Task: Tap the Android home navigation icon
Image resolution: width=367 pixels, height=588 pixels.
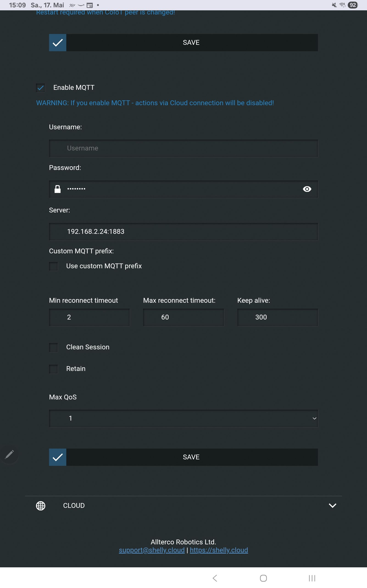Action: point(263,578)
